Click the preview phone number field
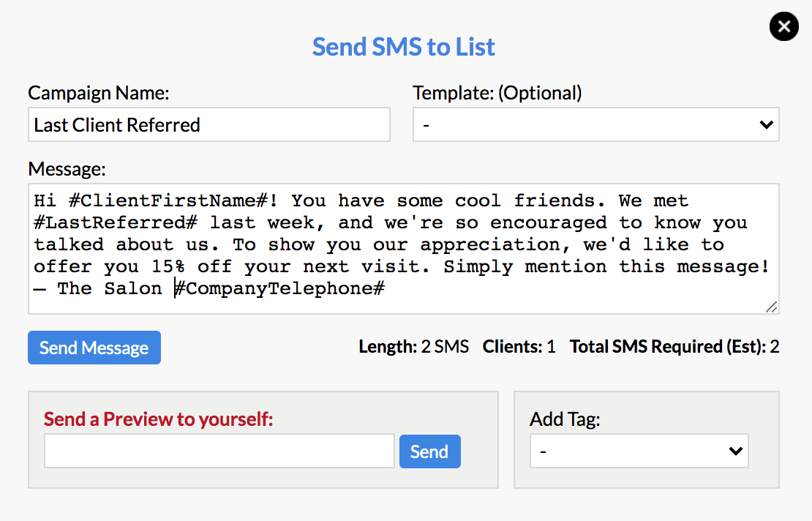The image size is (812, 521). point(219,451)
